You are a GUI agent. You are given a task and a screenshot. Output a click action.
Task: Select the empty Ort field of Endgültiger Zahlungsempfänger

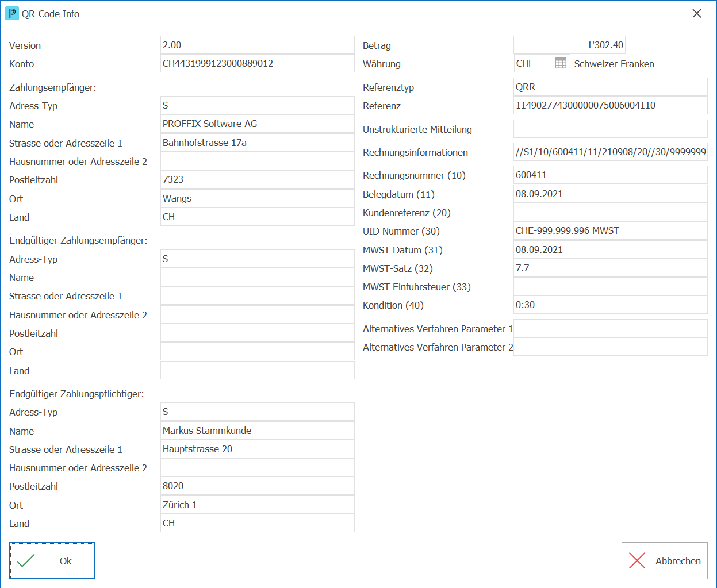pyautogui.click(x=258, y=351)
